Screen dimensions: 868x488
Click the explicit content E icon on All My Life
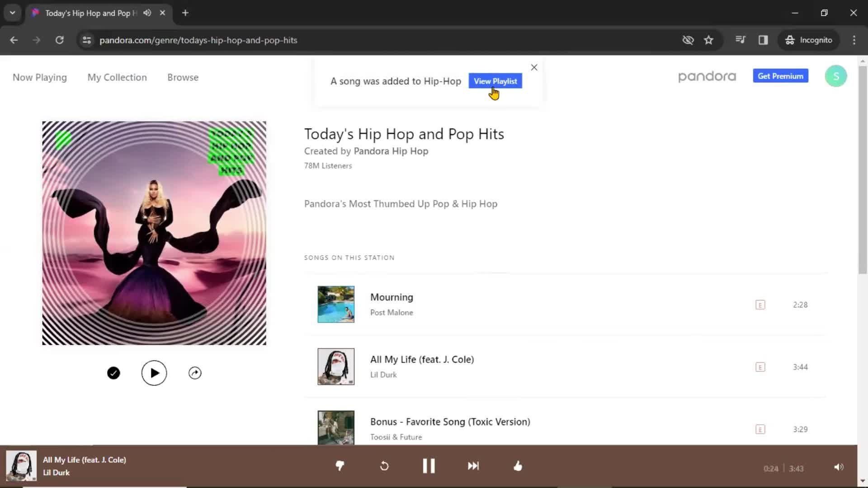tap(760, 366)
